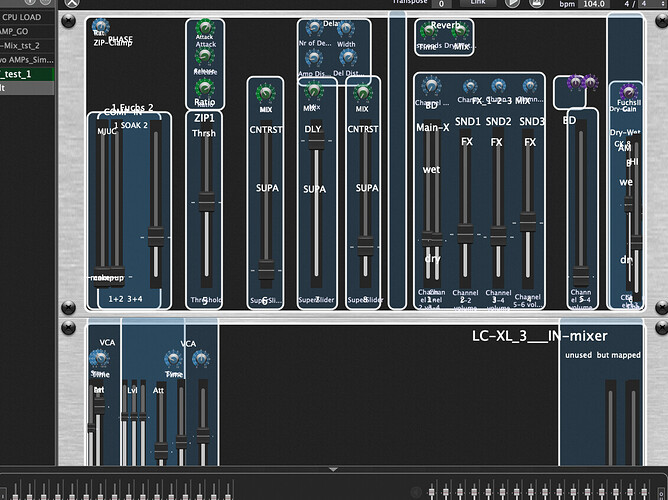This screenshot has height=500, width=668.
Task: Click the Reverb Dry/Mix knob
Action: [x=460, y=31]
